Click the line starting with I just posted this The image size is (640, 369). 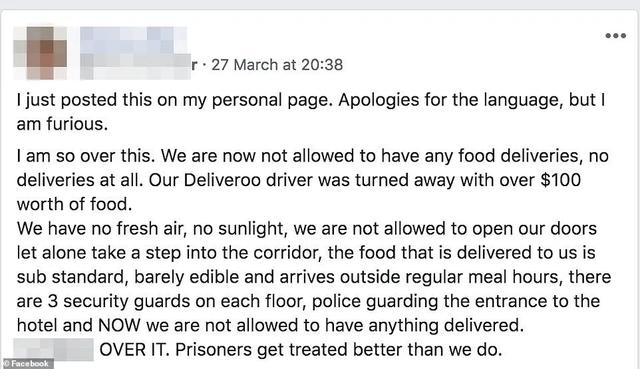click(311, 100)
